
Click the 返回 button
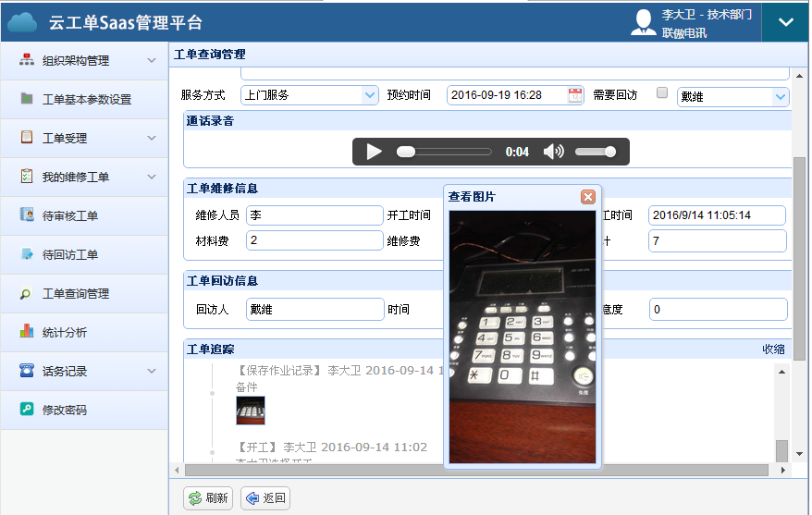(265, 498)
